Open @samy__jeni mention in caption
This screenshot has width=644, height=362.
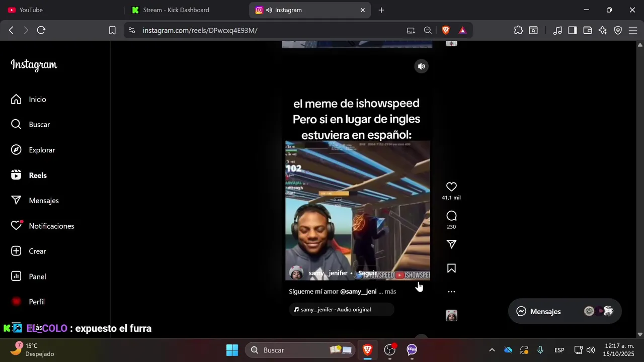pyautogui.click(x=358, y=292)
